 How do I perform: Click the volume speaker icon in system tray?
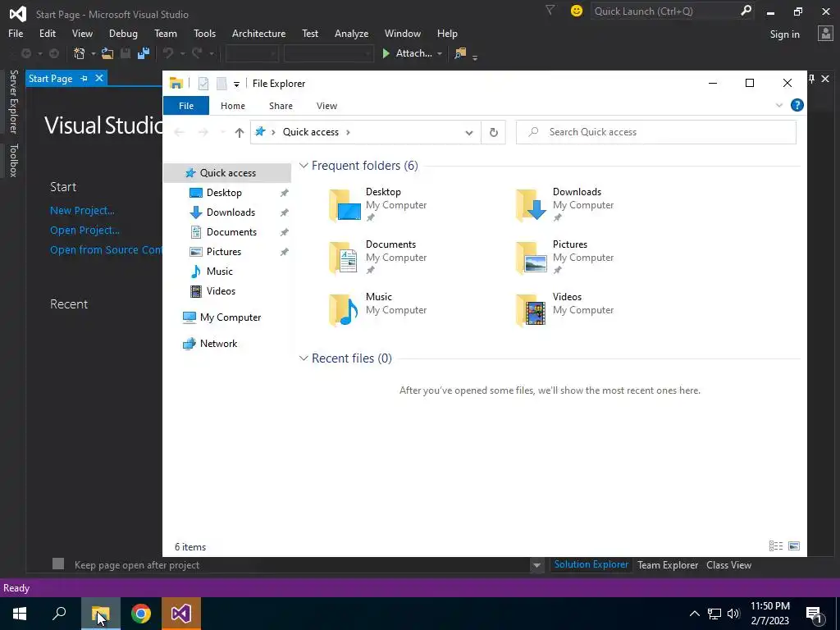(733, 614)
